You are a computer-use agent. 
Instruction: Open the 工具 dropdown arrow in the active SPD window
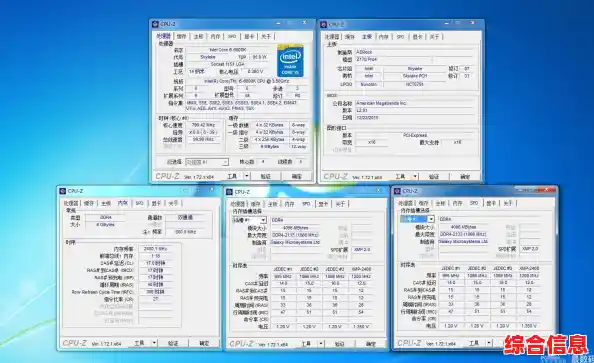(x=489, y=343)
